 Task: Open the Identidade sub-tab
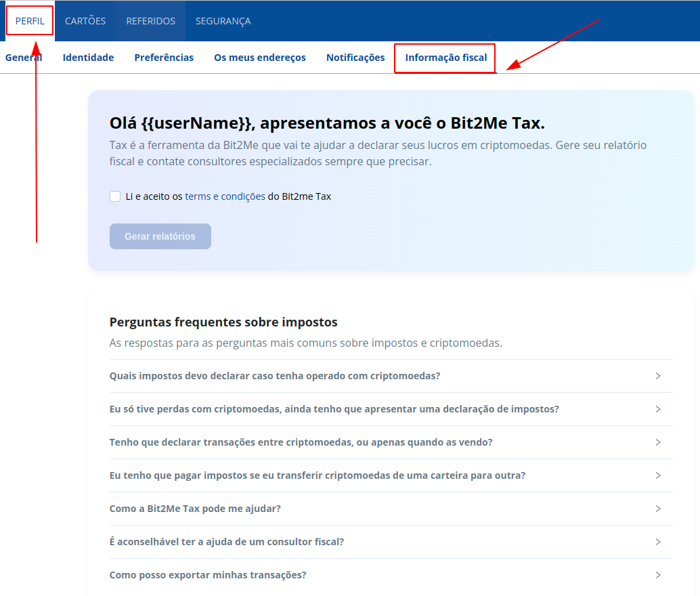pyautogui.click(x=88, y=58)
